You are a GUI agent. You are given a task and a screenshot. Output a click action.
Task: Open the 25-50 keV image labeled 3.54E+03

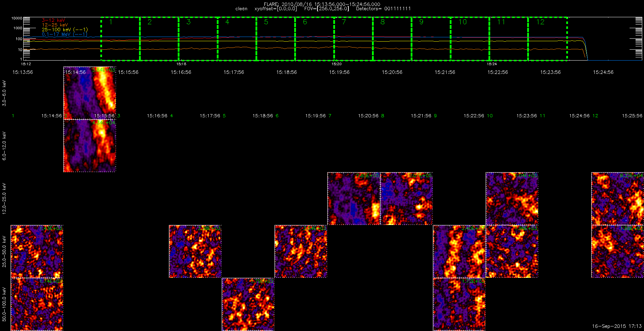301,251
